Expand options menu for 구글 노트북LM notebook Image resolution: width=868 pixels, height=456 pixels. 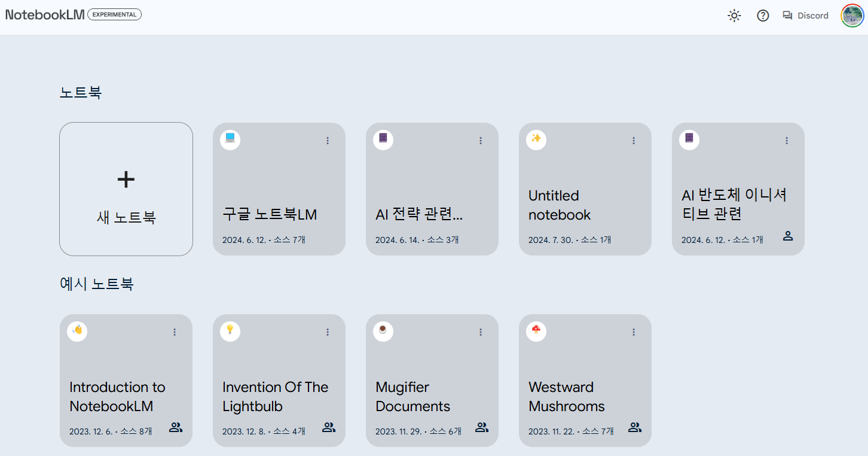click(328, 141)
